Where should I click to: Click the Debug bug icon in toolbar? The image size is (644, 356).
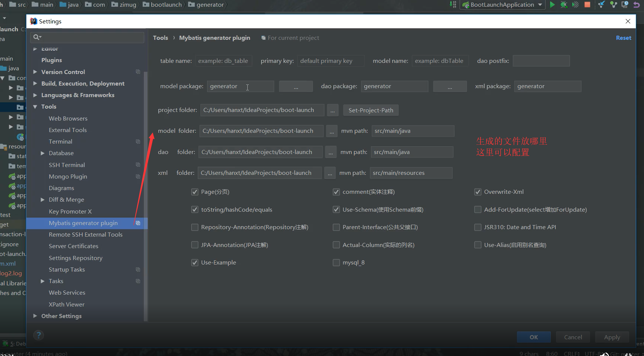click(x=564, y=5)
